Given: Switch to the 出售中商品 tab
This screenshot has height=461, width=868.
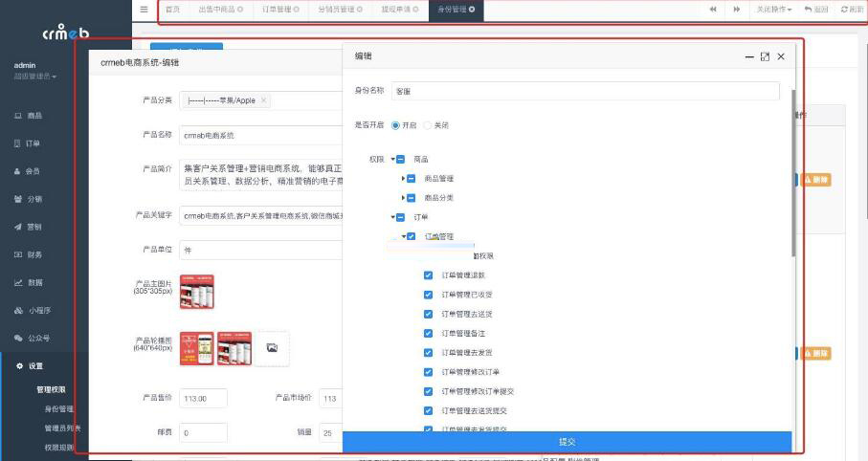Looking at the screenshot, I should coord(217,10).
